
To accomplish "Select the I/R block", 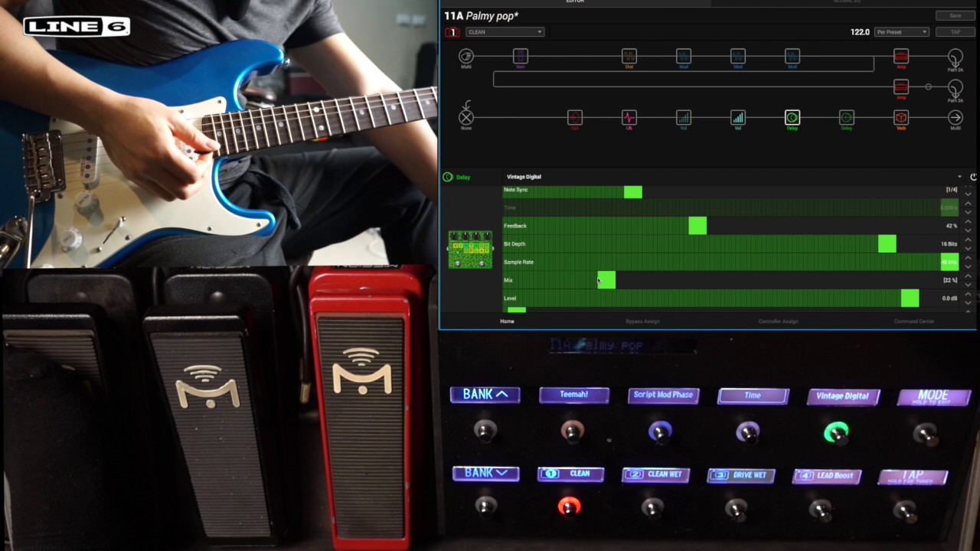I will (629, 117).
